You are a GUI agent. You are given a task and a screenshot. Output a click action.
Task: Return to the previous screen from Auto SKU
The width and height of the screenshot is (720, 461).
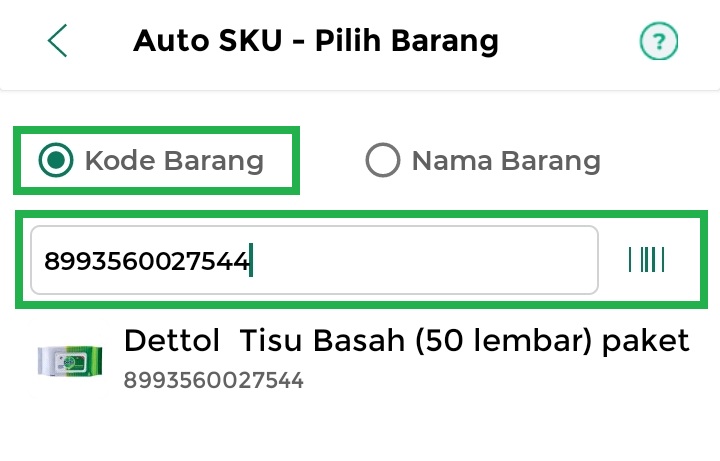click(58, 41)
